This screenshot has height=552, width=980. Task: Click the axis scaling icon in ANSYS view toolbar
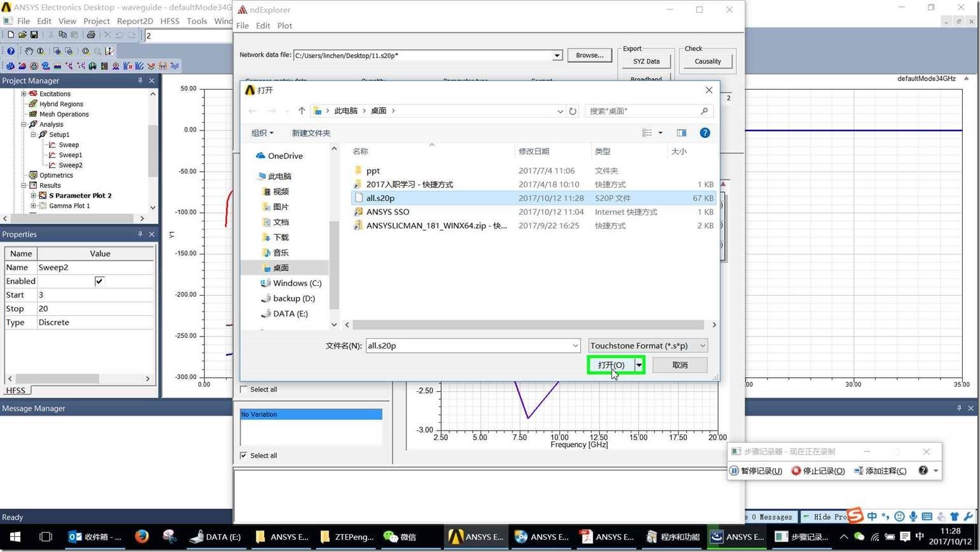click(x=109, y=51)
